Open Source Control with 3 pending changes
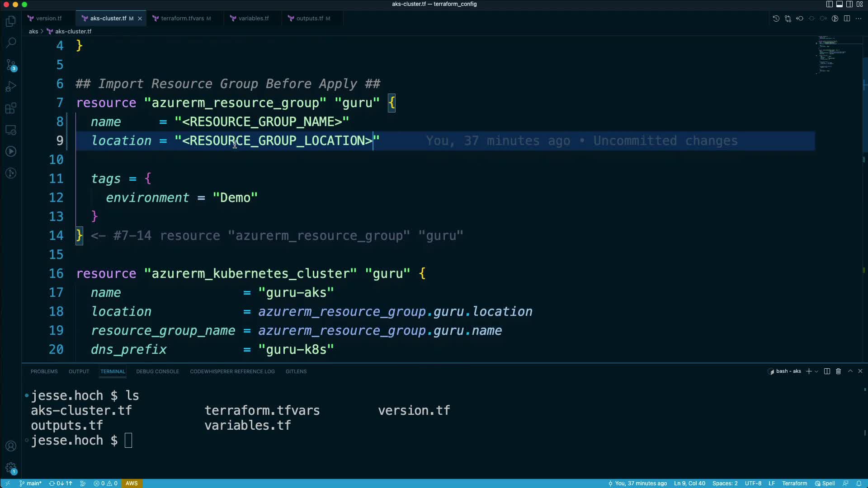Image resolution: width=868 pixels, height=488 pixels. pos(11,65)
